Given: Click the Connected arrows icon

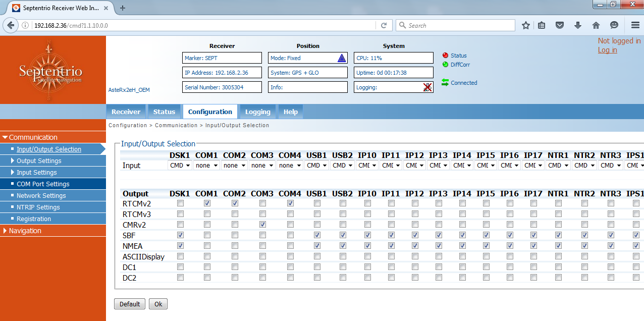Looking at the screenshot, I should point(446,82).
